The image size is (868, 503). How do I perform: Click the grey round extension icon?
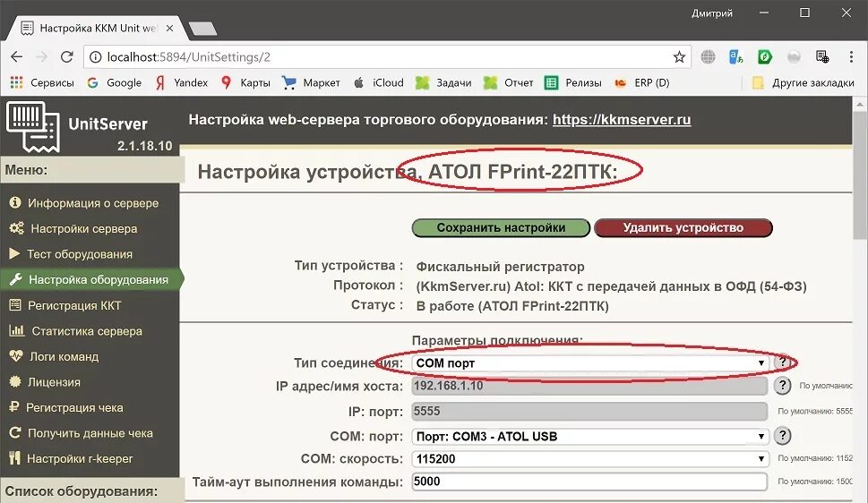(794, 56)
